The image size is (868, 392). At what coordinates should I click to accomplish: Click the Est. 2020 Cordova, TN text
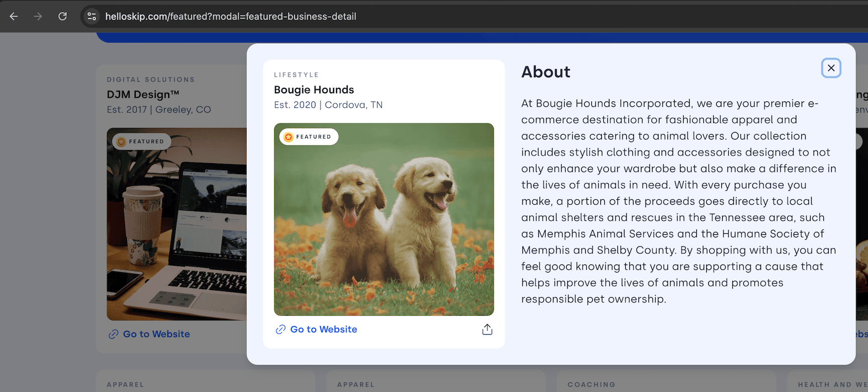(328, 105)
